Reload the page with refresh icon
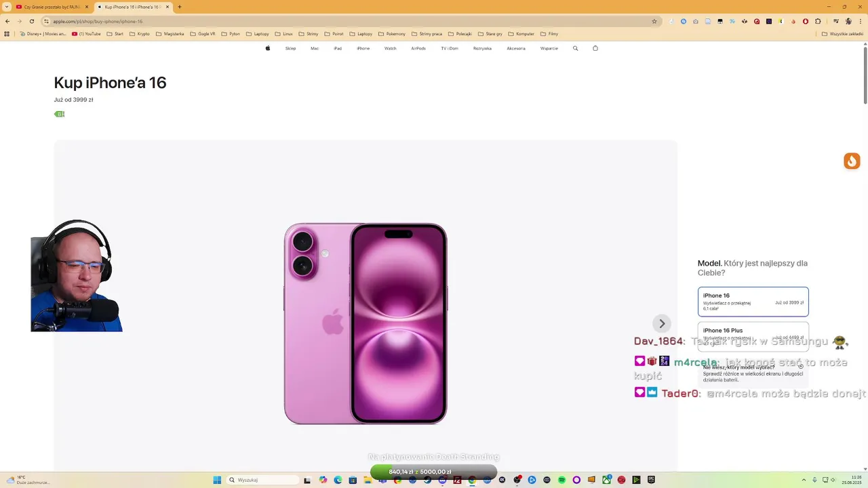 (x=31, y=21)
